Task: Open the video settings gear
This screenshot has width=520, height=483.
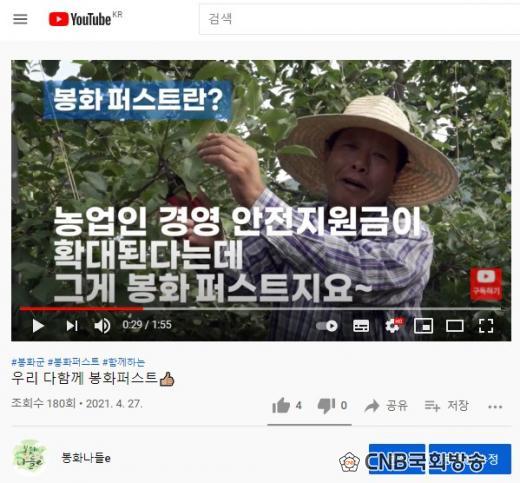Action: [x=393, y=326]
